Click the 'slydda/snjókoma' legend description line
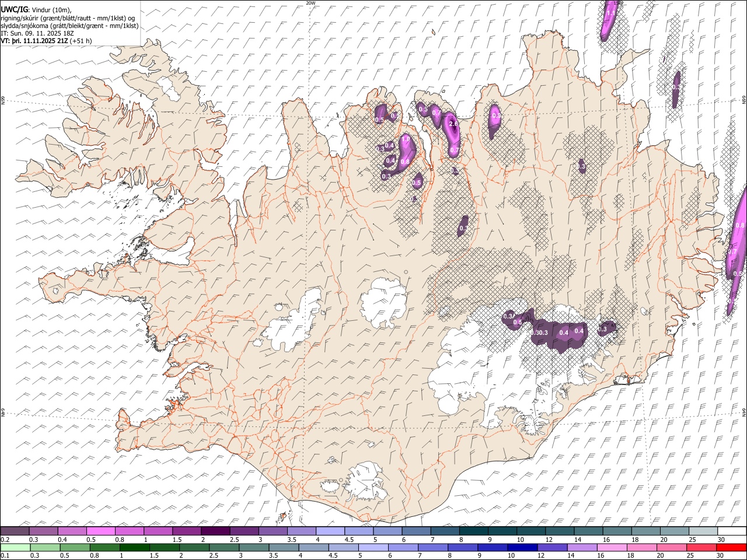 coord(69,26)
